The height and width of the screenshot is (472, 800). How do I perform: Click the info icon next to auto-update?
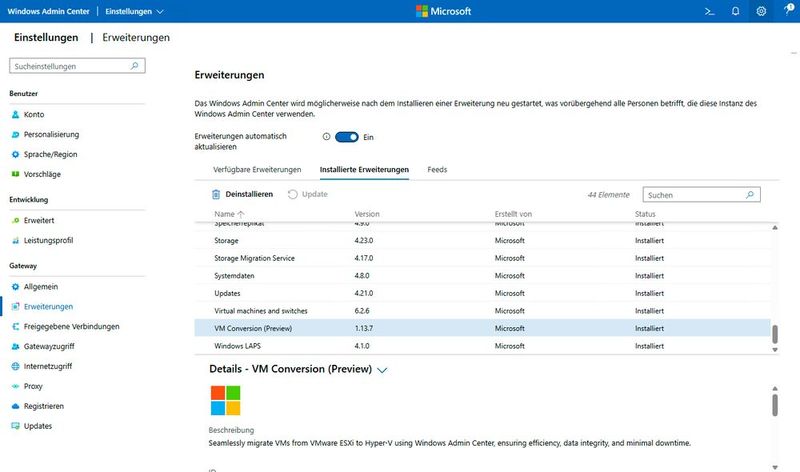327,137
